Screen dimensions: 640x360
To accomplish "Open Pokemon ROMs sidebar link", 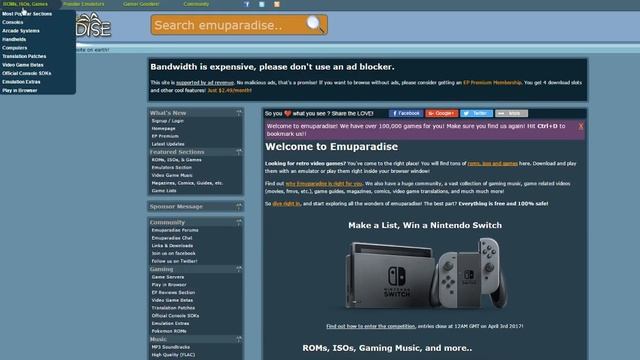I will [x=169, y=331].
